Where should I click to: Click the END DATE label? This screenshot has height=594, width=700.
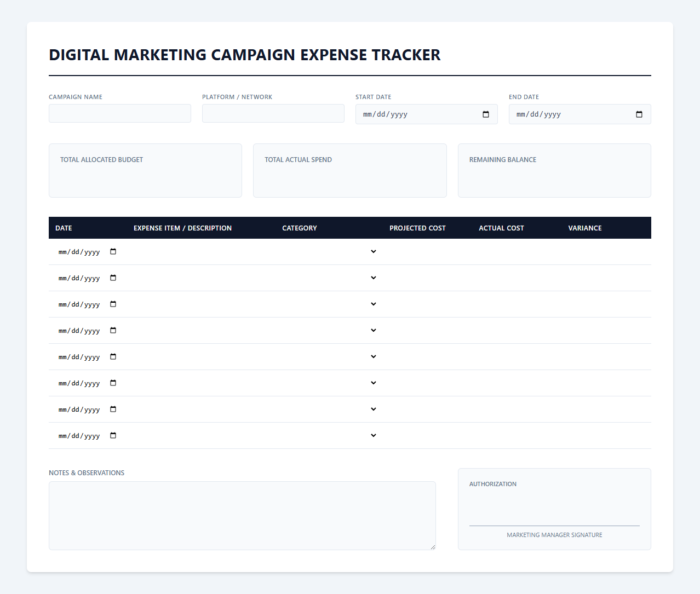coord(524,97)
